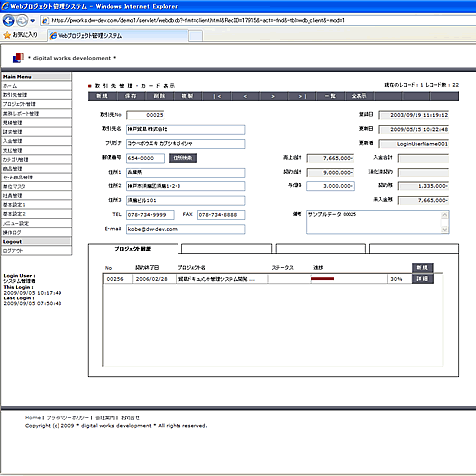
Task: Click the 住所3 address field
Action: click(x=185, y=200)
